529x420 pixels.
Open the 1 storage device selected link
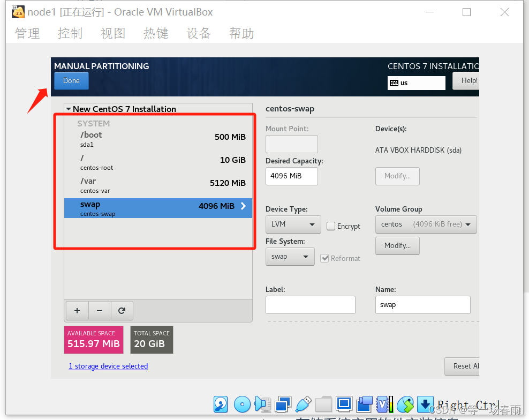coord(108,366)
